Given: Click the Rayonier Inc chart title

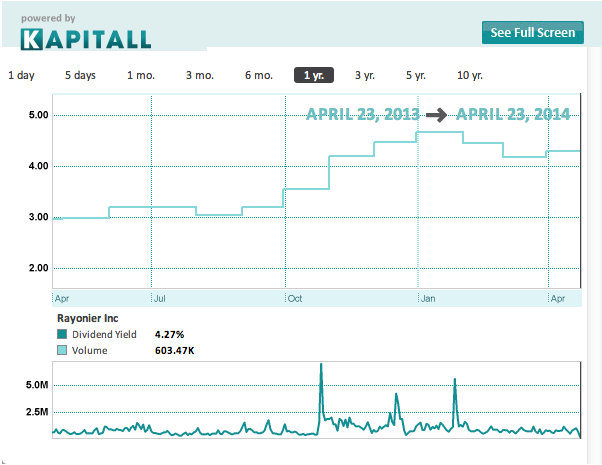Looking at the screenshot, I should tap(88, 318).
